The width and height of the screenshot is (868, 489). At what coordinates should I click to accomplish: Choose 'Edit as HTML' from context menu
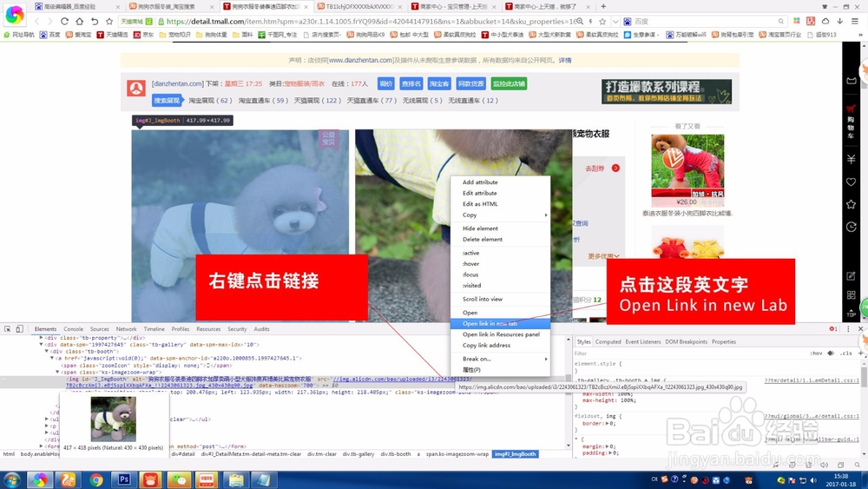[501, 204]
